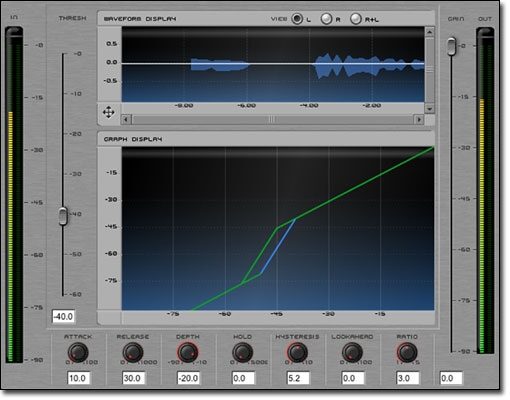Click the Depth knob

coord(188,353)
